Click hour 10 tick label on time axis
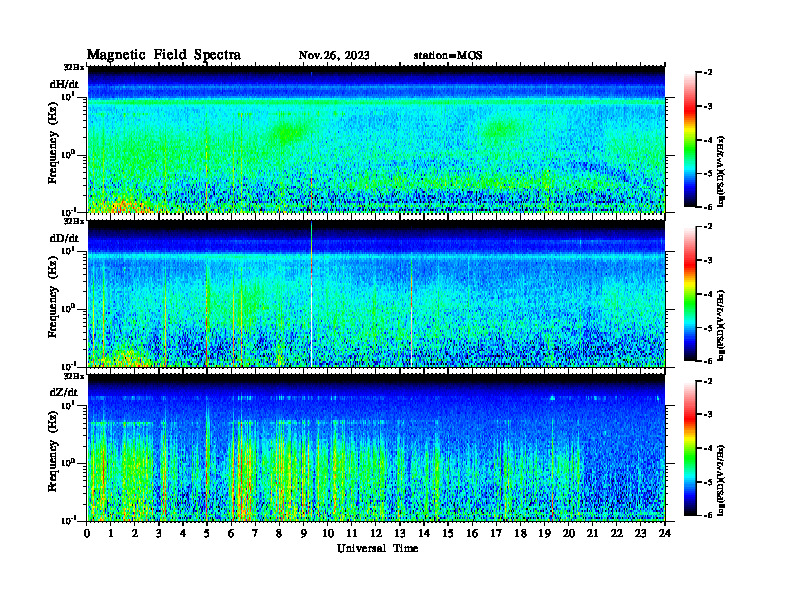792x612 pixels. (x=328, y=534)
